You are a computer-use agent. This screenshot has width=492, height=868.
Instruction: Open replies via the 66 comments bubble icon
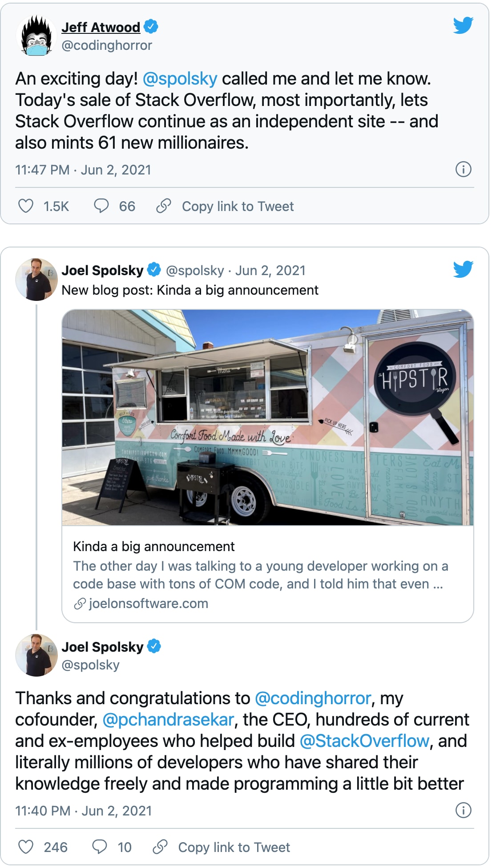[x=101, y=206]
